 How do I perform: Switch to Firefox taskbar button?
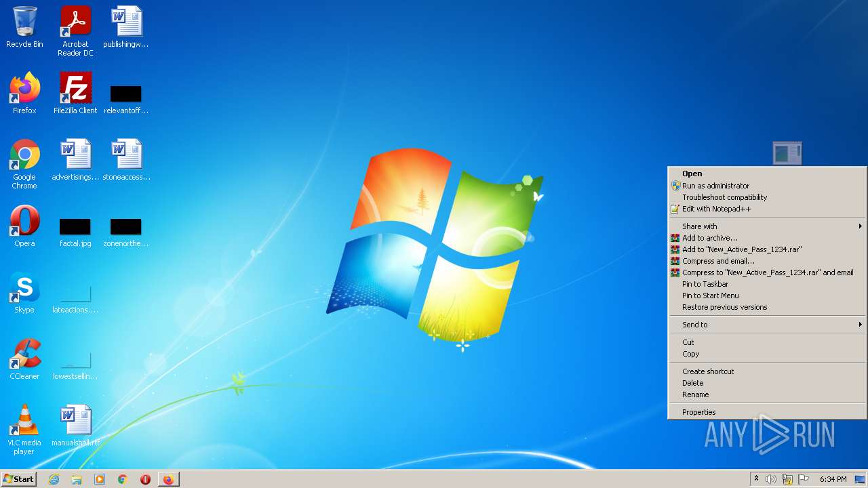pyautogui.click(x=168, y=479)
